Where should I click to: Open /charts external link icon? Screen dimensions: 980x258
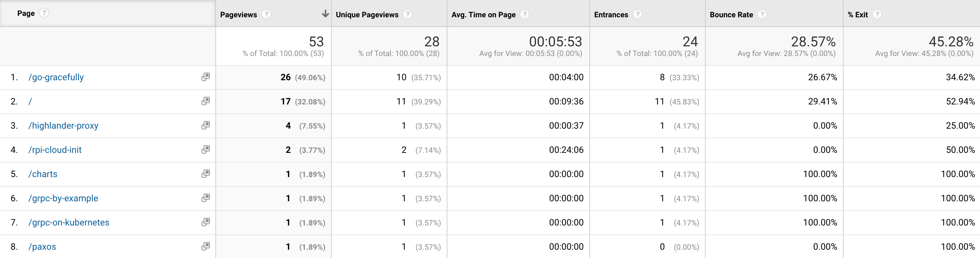[205, 174]
